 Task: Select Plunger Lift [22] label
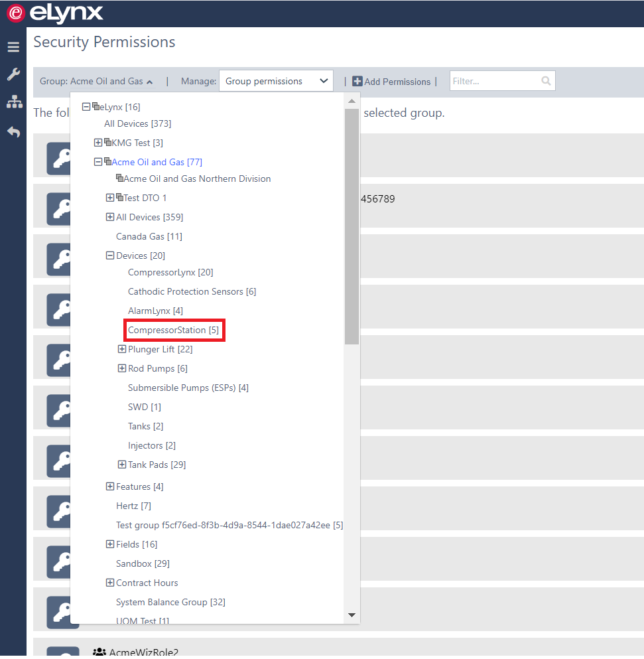click(160, 349)
